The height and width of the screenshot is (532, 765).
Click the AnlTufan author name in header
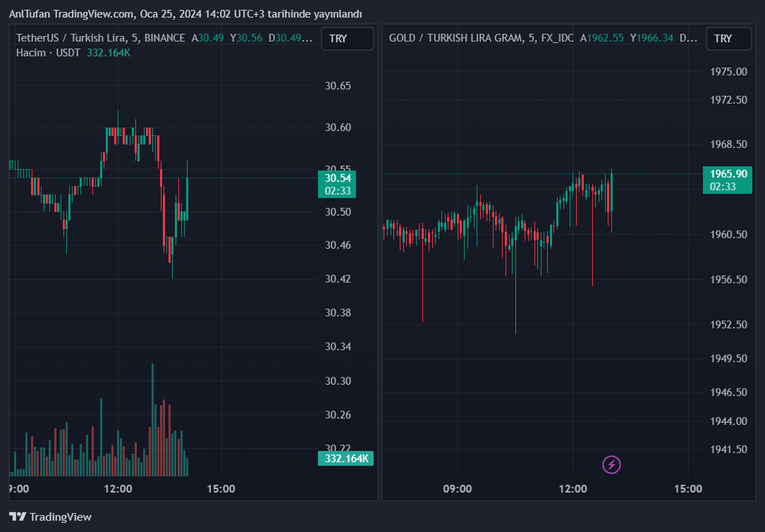coord(29,14)
